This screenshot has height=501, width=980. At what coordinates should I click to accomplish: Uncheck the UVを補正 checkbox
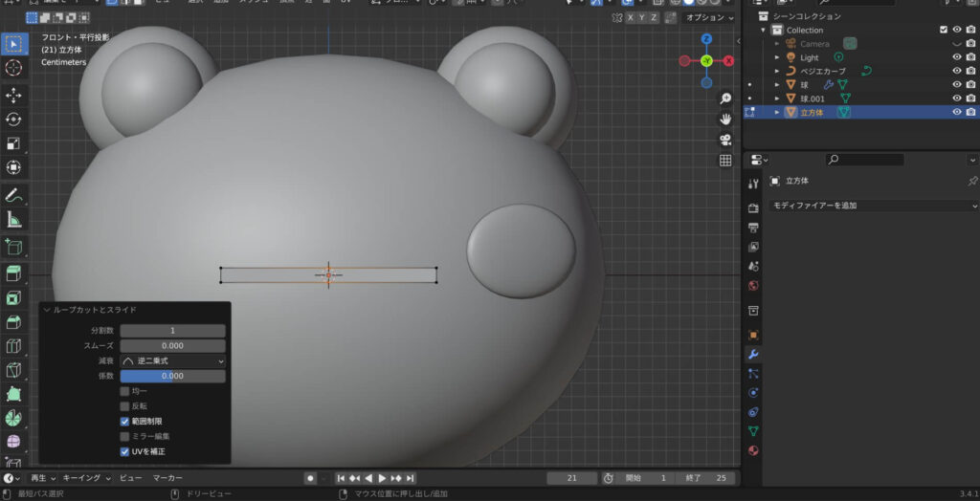(x=124, y=451)
